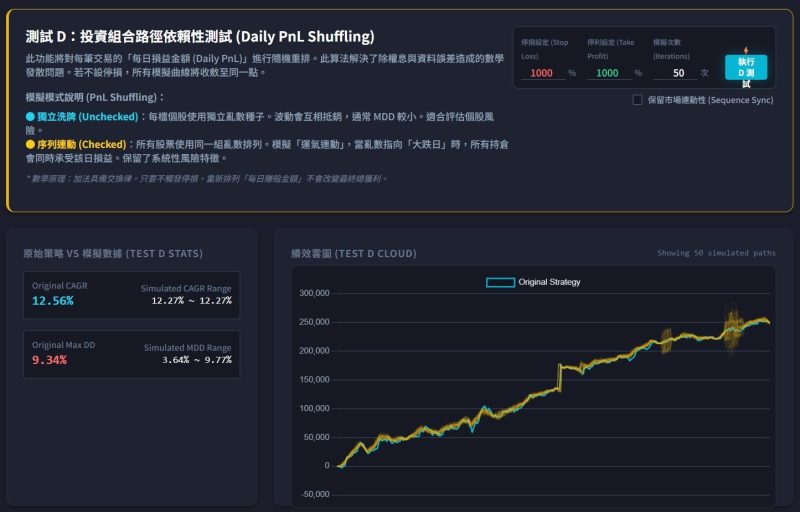800x512 pixels.
Task: Click the Simulated MDD Range value
Action: coord(196,360)
